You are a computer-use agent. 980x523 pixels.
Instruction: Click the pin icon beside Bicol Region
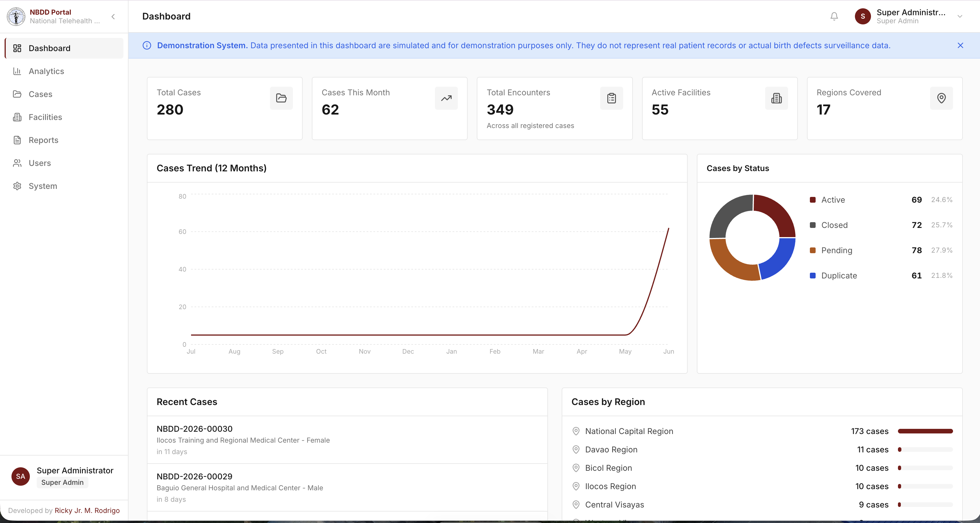coord(576,468)
